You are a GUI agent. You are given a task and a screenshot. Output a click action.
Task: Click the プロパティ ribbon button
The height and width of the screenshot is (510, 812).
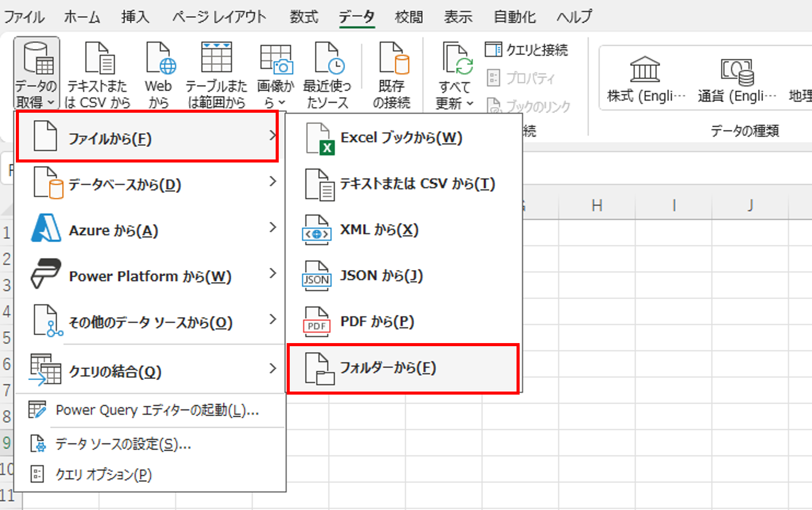point(521,78)
